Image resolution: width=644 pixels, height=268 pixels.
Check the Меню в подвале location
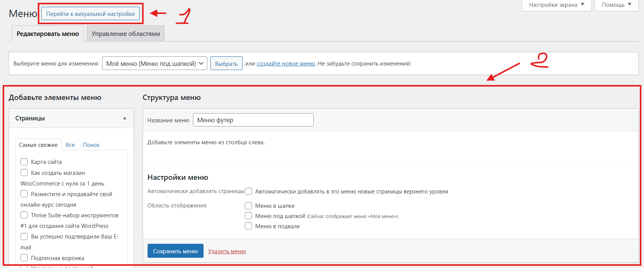249,226
